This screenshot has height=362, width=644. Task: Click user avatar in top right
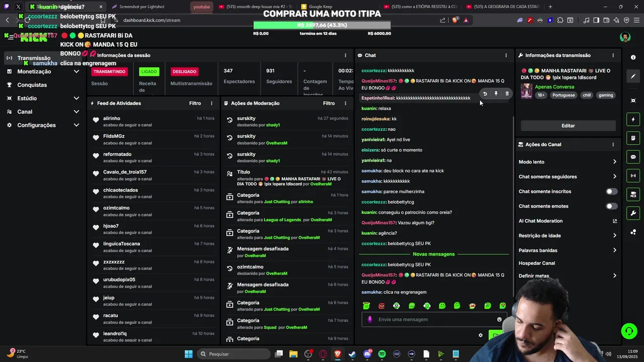pos(625,37)
